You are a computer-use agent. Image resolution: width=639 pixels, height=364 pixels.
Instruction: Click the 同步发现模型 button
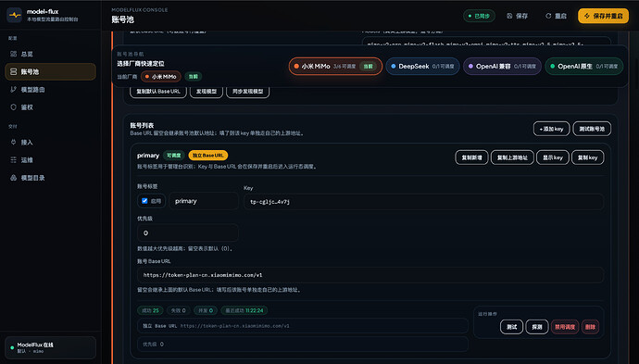coord(248,92)
